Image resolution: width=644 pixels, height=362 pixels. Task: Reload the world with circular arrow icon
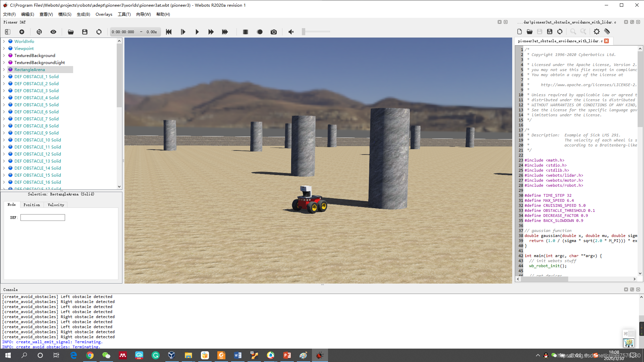click(99, 32)
